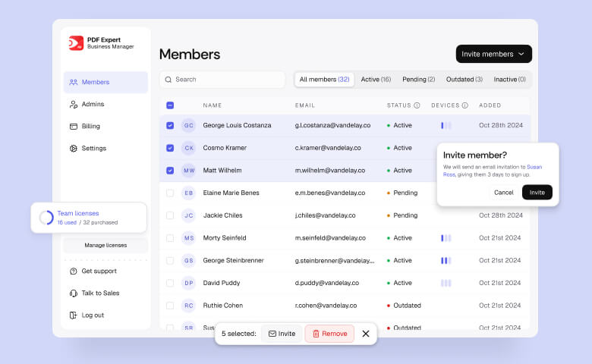Check David Puddy's checkbox
The width and height of the screenshot is (592, 364).
tap(170, 283)
